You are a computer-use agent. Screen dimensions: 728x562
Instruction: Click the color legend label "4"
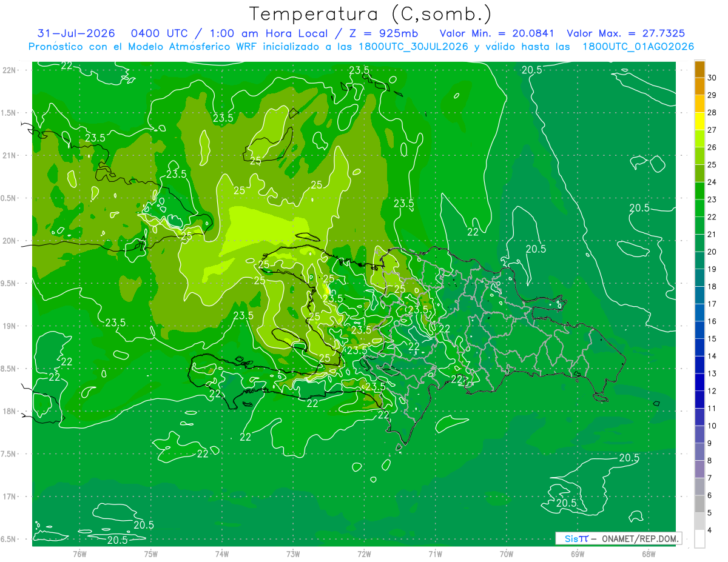[710, 530]
